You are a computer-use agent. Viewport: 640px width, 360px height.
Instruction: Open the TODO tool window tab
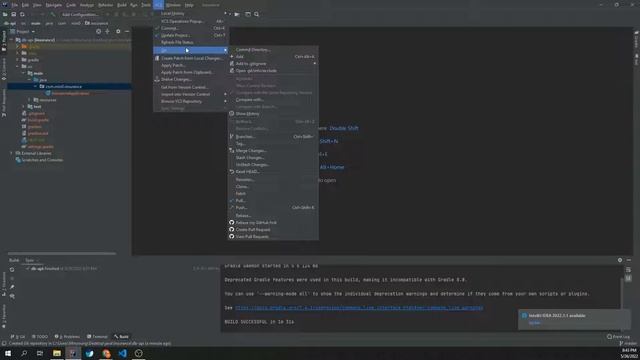pyautogui.click(x=40, y=337)
